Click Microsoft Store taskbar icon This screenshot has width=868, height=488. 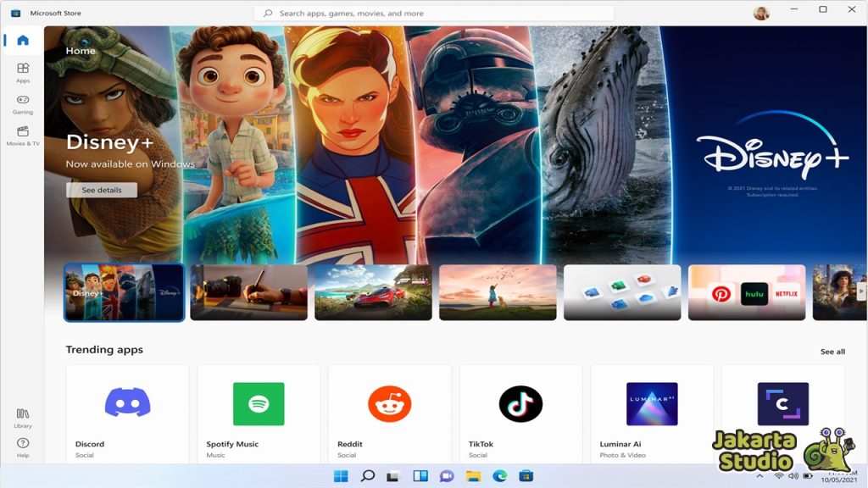pos(526,476)
